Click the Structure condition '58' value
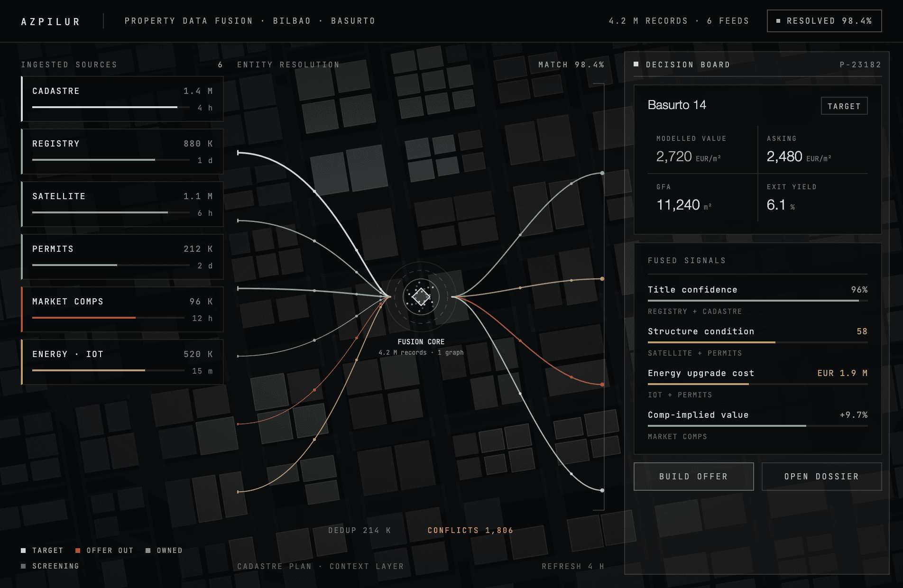The width and height of the screenshot is (903, 588). [862, 331]
